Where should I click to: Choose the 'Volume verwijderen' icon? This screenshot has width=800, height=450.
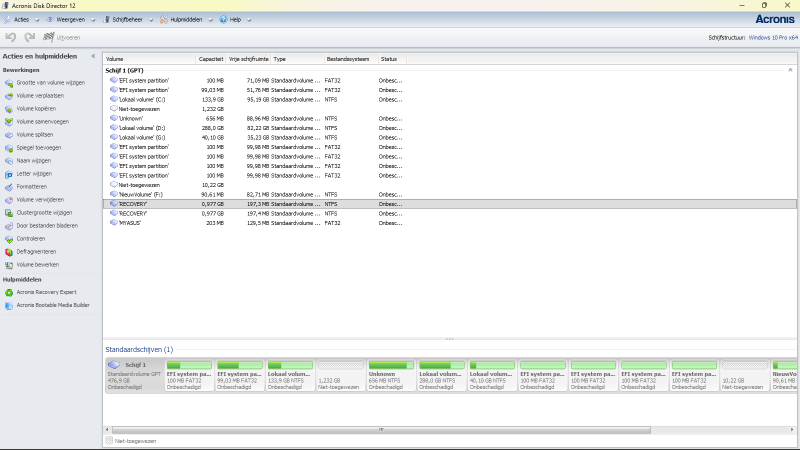[9, 199]
